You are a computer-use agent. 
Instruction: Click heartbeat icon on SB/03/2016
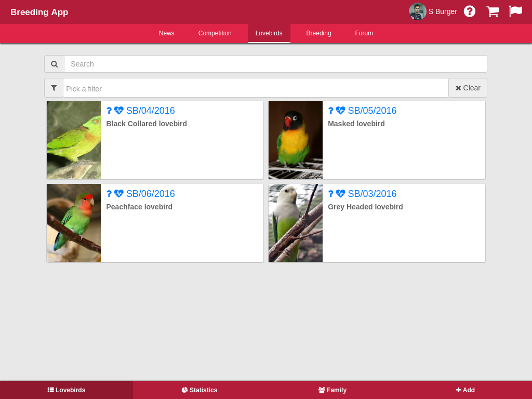click(x=341, y=194)
